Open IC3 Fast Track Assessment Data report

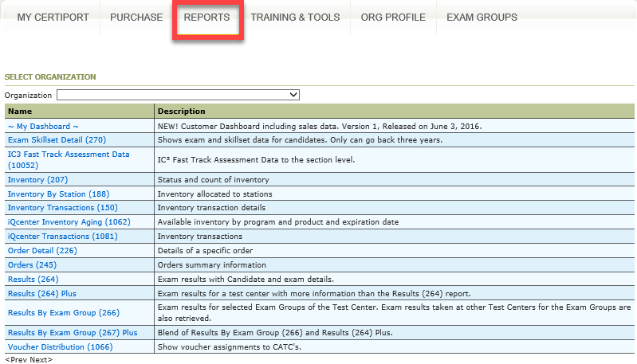[69, 160]
